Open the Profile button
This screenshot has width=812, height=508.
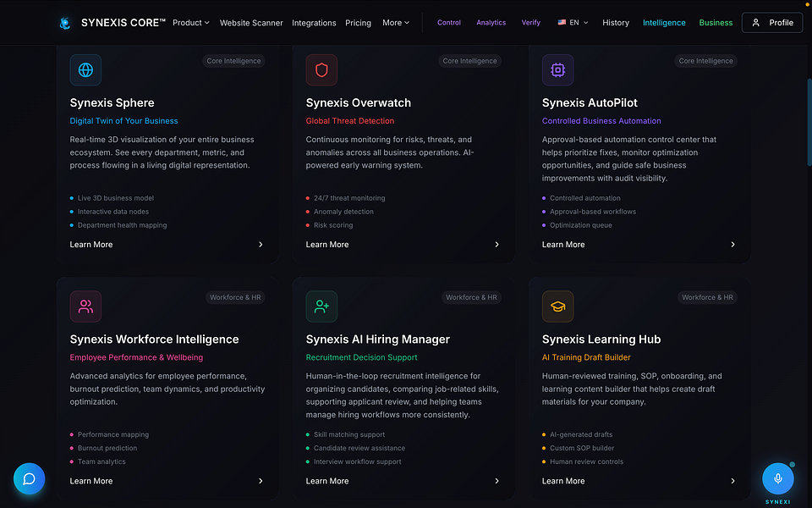click(772, 23)
